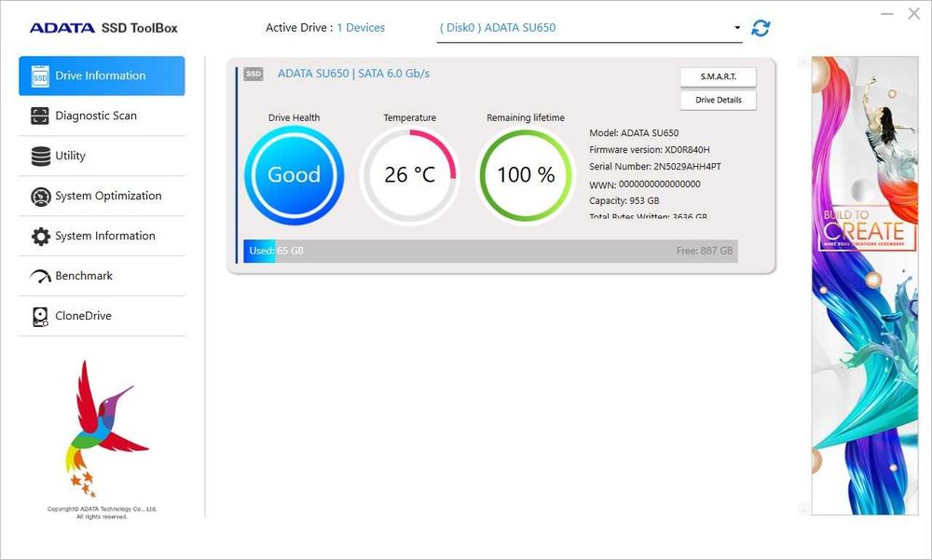Click the Build to Create advertisement banner
The width and height of the screenshot is (932, 560).
(x=865, y=285)
